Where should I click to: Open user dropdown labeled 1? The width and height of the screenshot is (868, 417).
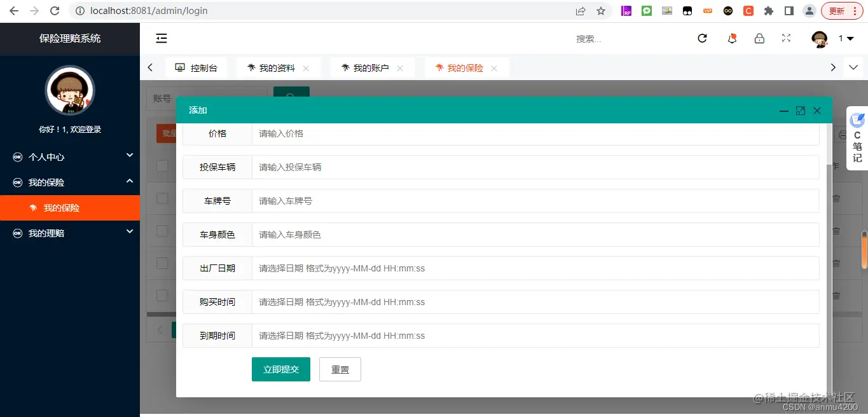click(x=846, y=39)
